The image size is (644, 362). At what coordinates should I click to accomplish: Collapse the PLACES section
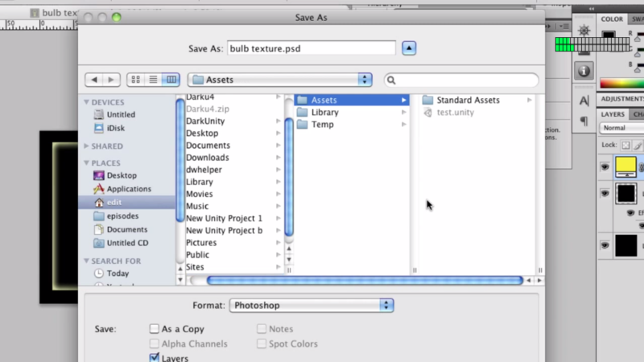[x=86, y=162]
